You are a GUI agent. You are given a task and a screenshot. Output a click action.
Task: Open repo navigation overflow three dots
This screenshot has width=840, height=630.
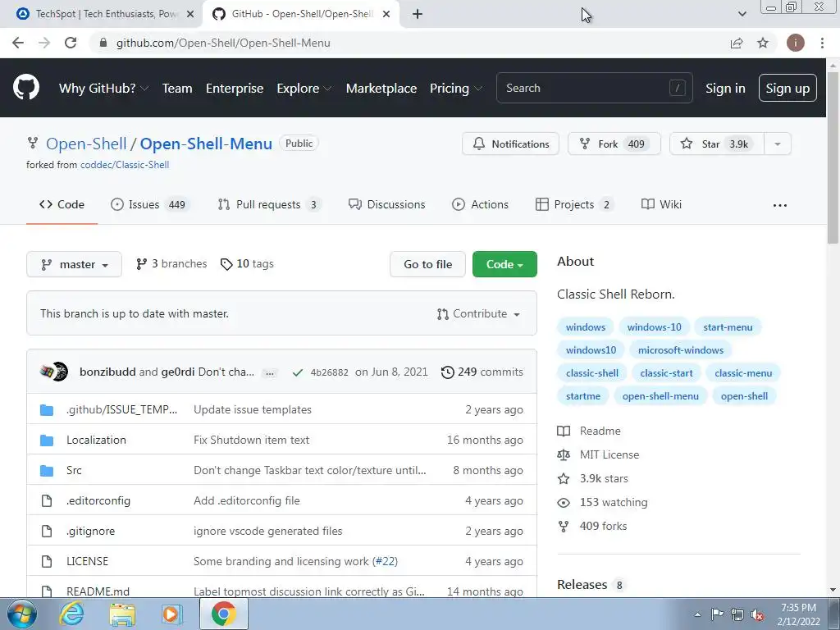point(780,205)
